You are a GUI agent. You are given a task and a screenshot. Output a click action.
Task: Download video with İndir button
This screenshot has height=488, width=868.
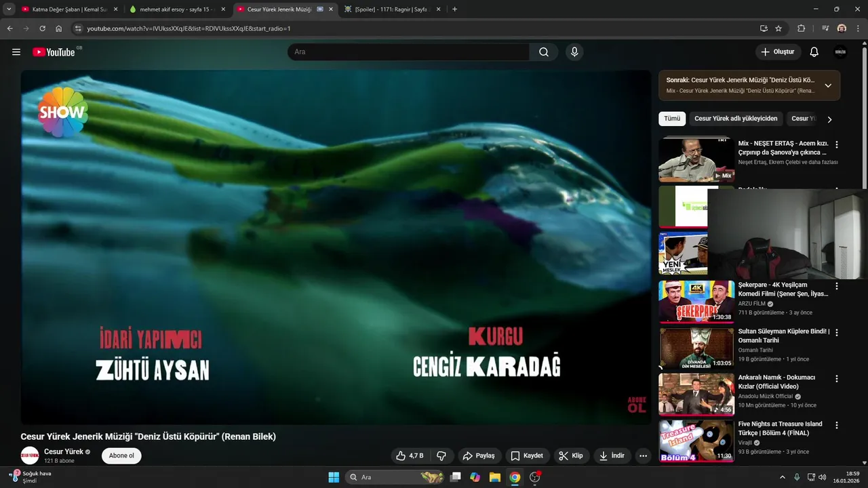[612, 455]
